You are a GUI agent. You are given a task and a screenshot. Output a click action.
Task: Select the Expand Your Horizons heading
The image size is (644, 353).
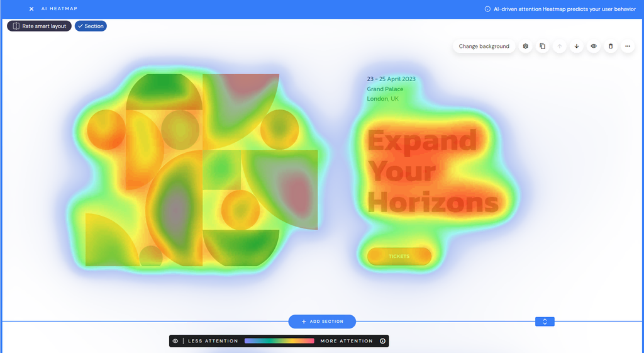433,171
